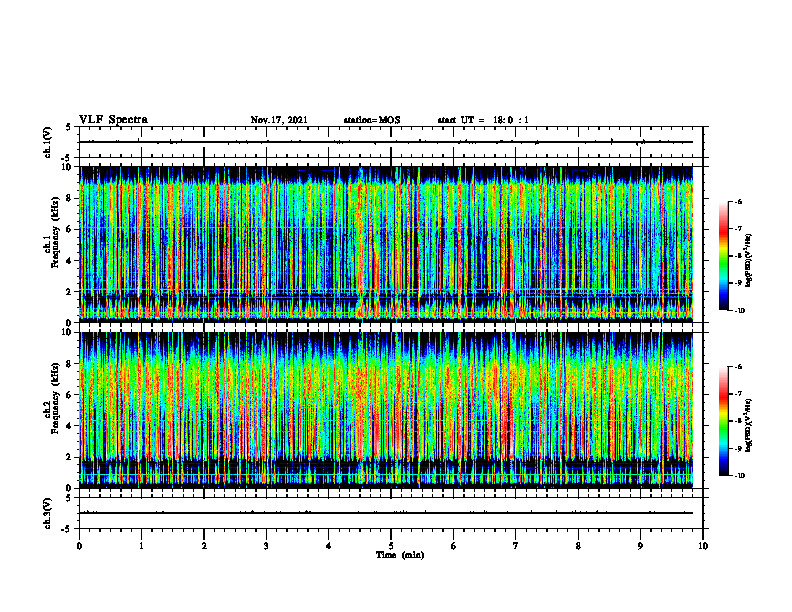Click the "8" kHz tick of ch.2 spectrogram
The height and width of the screenshot is (612, 792).
coord(70,364)
